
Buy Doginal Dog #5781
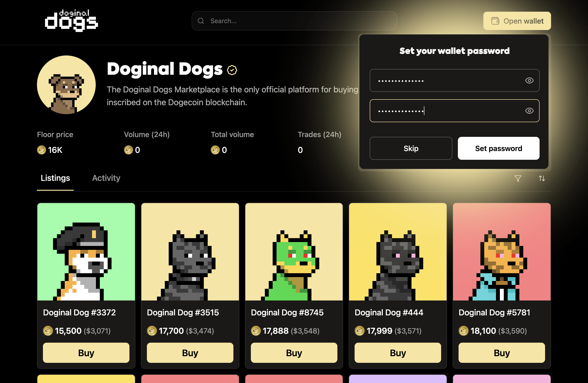point(501,353)
